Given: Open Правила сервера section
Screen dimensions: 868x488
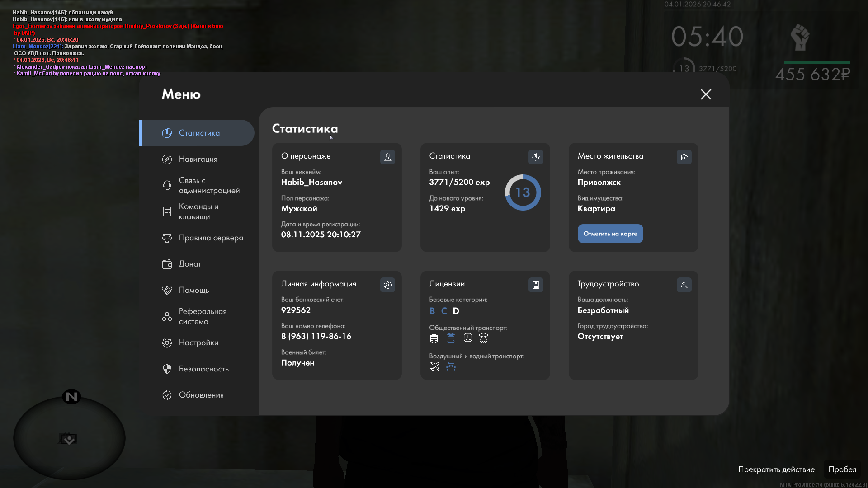Looking at the screenshot, I should pyautogui.click(x=211, y=238).
